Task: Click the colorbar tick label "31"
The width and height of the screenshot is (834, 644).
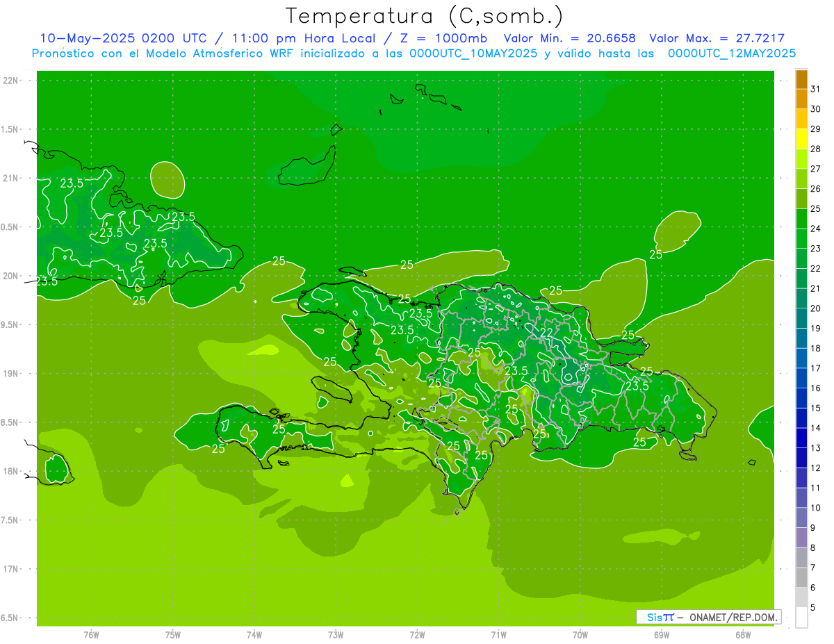Action: tap(816, 89)
